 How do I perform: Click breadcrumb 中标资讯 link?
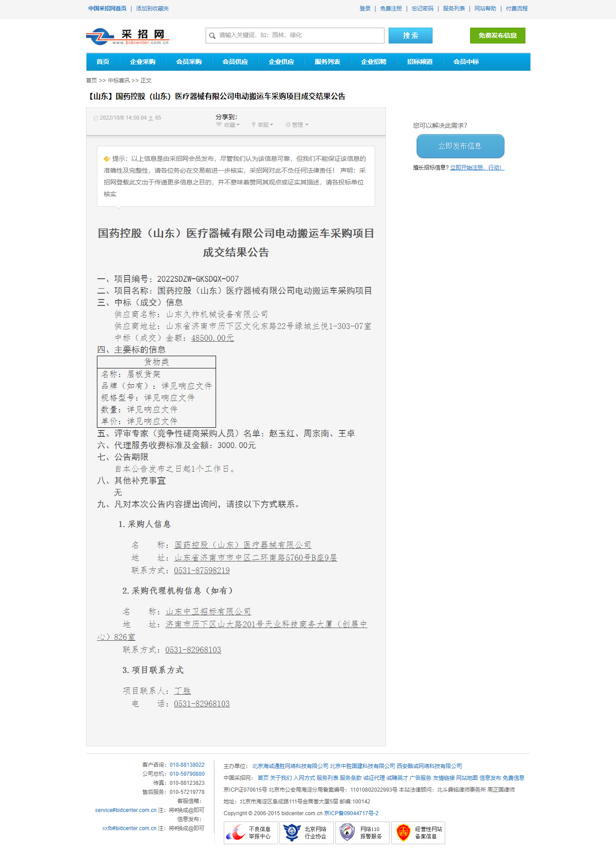[119, 81]
